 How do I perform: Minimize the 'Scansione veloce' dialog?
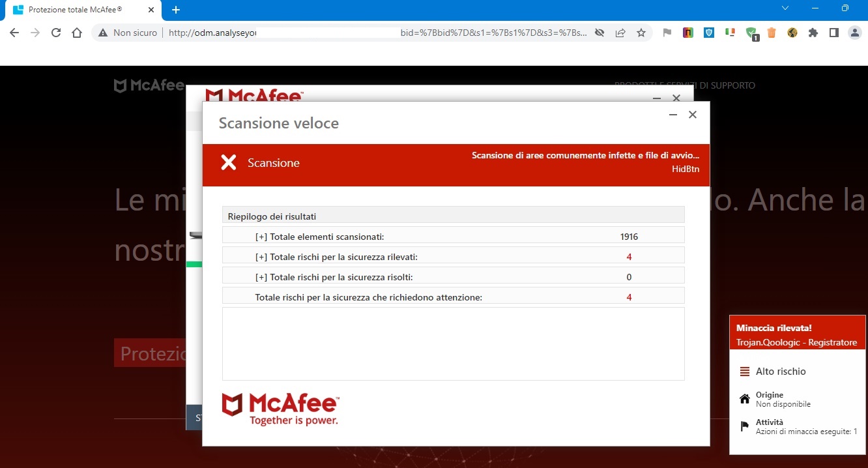coord(673,115)
